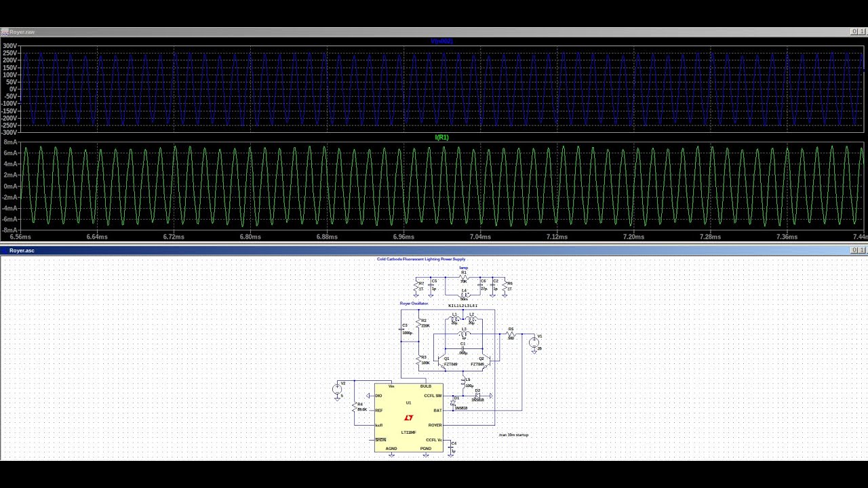Select capacitor C6 27p
Screen dimensions: 868x488
click(x=479, y=285)
